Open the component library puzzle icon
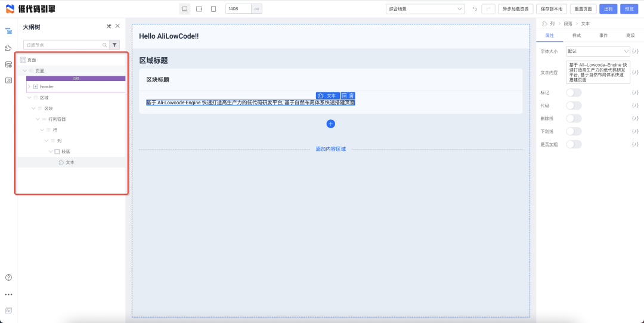Viewport: 644px width, 323px height. pos(8,48)
